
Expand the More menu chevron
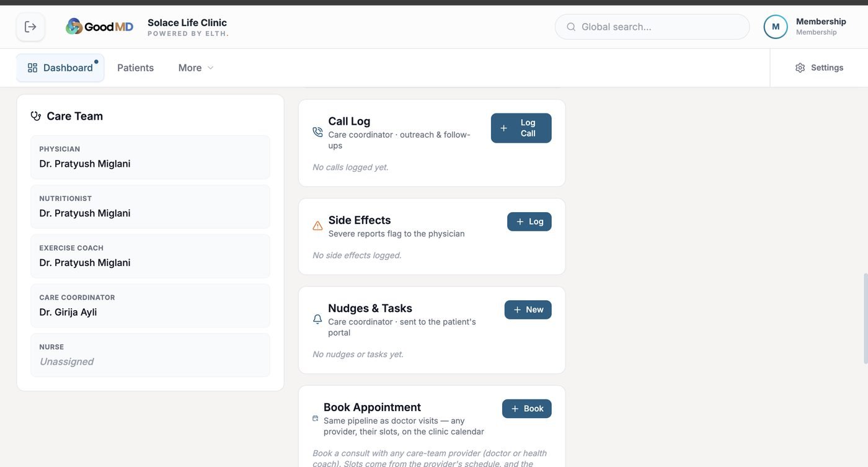coord(210,68)
